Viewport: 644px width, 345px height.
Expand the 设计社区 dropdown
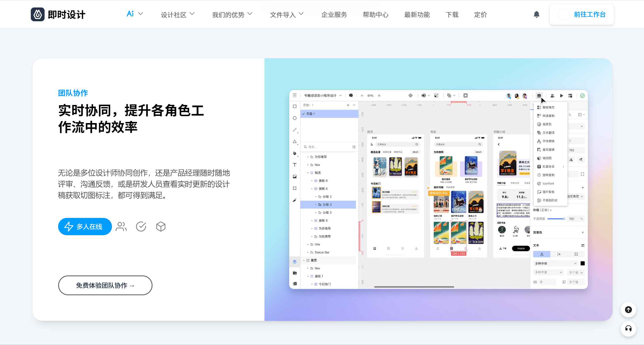point(178,15)
